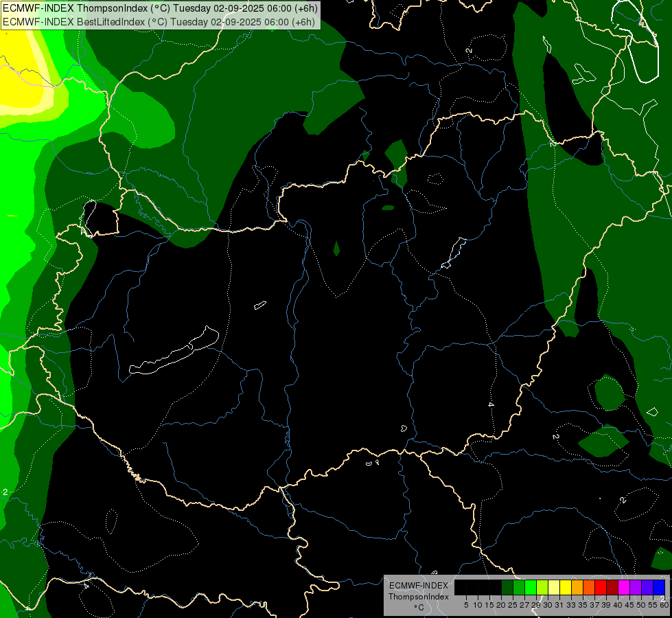Viewport: 672px width, 618px height.
Task: Click the legend tick value '5'
Action: click(466, 605)
